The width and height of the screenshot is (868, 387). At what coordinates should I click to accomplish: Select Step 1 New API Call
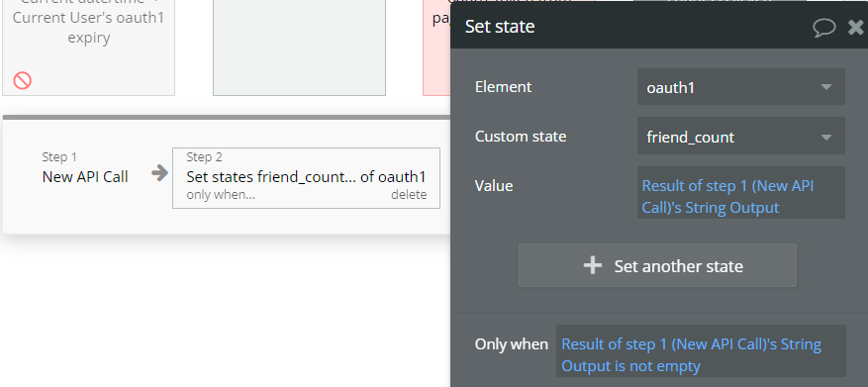tap(85, 169)
